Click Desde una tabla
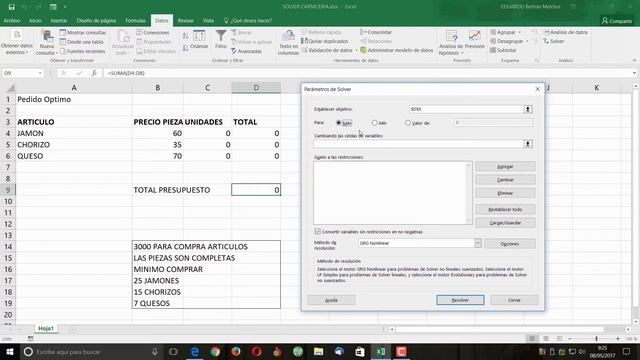This screenshot has width=640, height=360. 81,42
